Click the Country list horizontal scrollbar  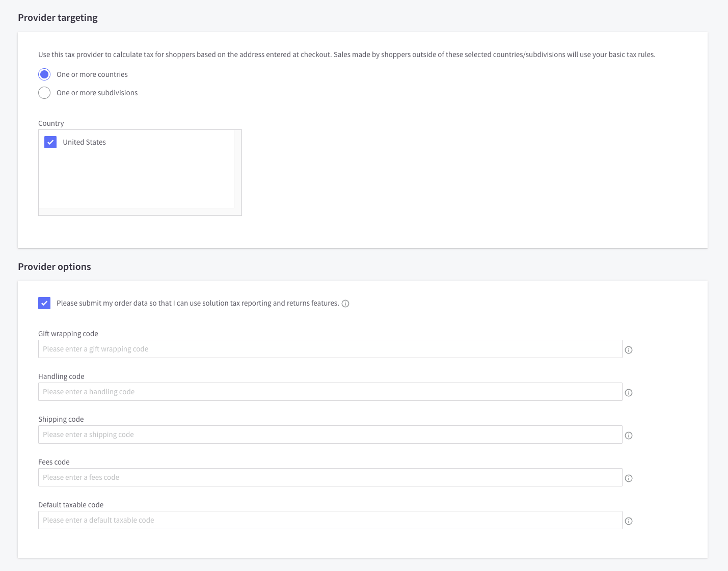tap(137, 211)
